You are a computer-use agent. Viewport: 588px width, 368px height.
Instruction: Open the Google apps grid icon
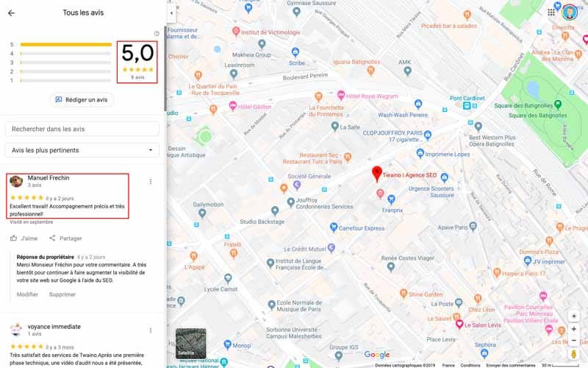(x=551, y=13)
